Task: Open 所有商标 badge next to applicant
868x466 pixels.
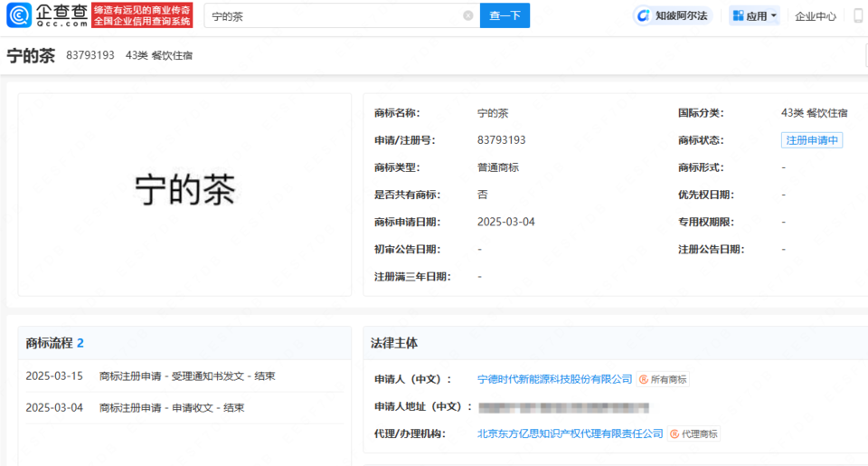Action: point(663,379)
